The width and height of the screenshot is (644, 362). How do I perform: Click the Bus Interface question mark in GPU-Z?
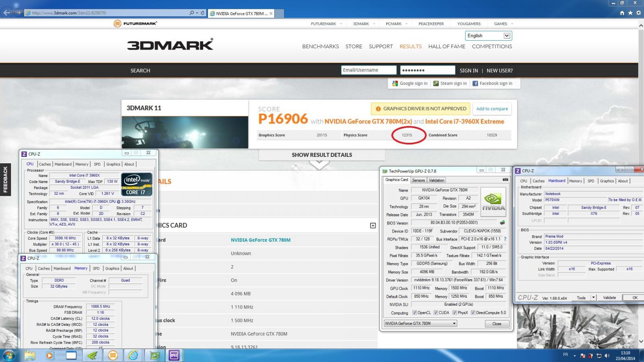[505, 239]
